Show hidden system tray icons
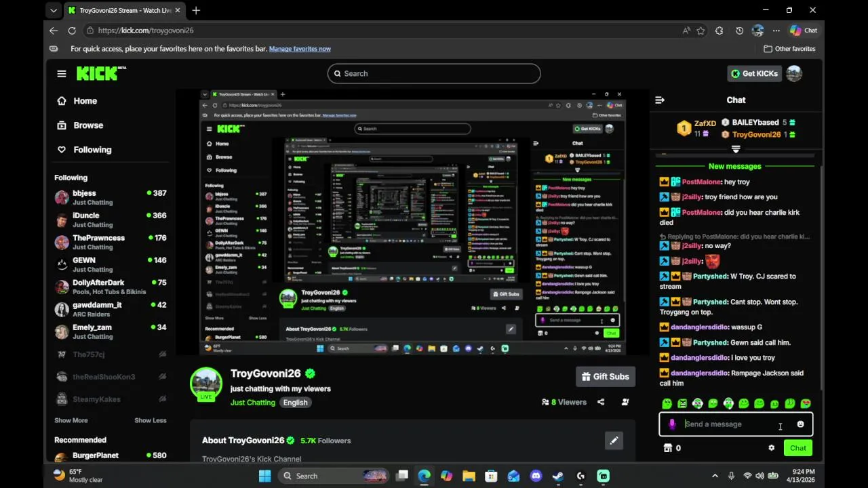This screenshot has width=868, height=488. click(x=714, y=476)
